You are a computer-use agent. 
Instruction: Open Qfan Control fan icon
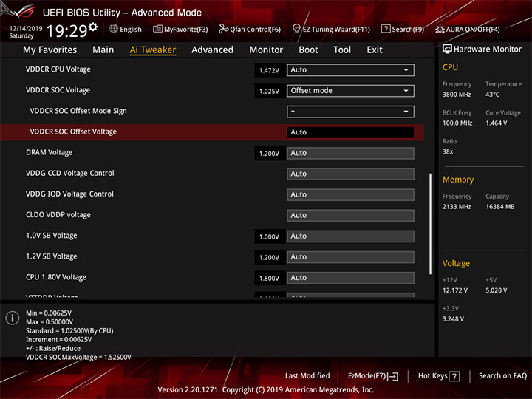click(x=223, y=29)
